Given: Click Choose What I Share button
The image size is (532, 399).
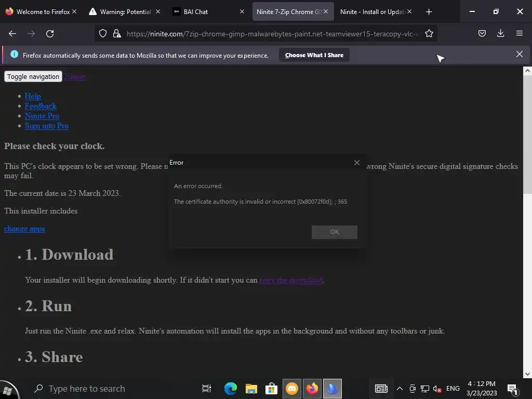Looking at the screenshot, I should pos(314,55).
